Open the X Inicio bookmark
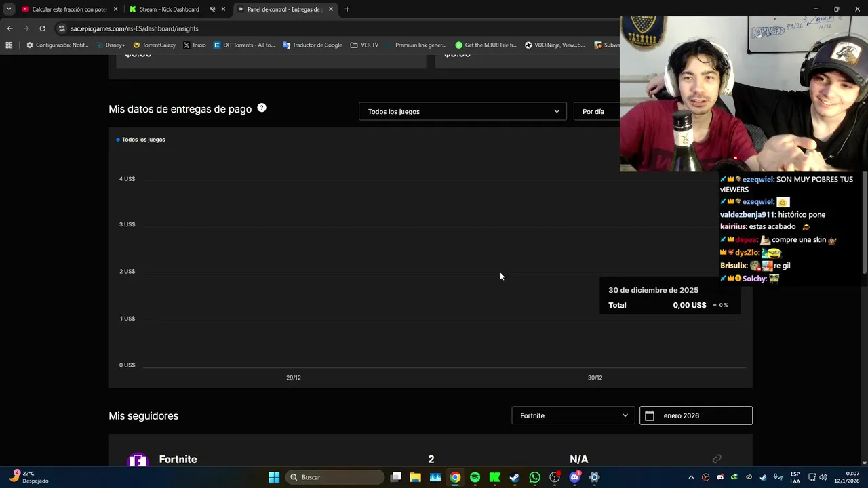Image resolution: width=868 pixels, height=488 pixels. 195,45
